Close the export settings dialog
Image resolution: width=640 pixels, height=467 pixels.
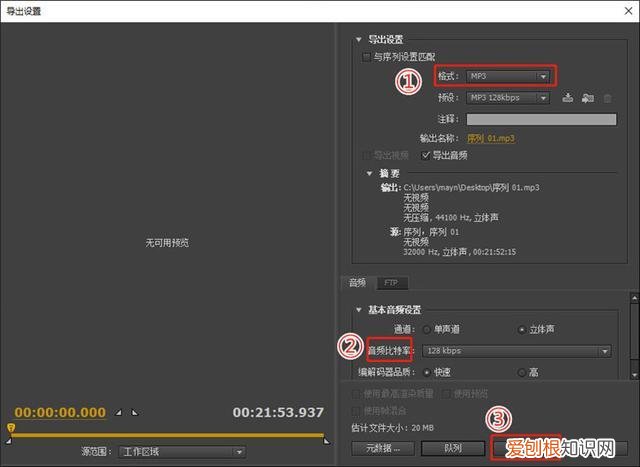tap(628, 11)
